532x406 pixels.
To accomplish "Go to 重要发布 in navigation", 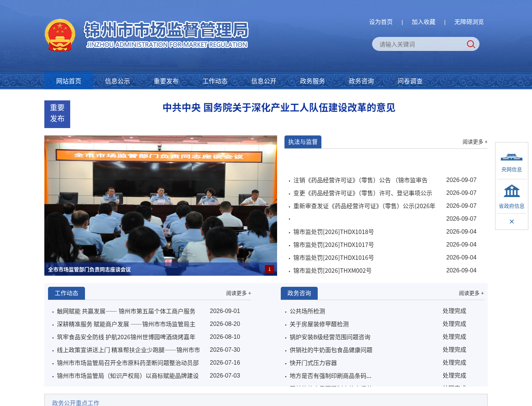I will [x=166, y=81].
